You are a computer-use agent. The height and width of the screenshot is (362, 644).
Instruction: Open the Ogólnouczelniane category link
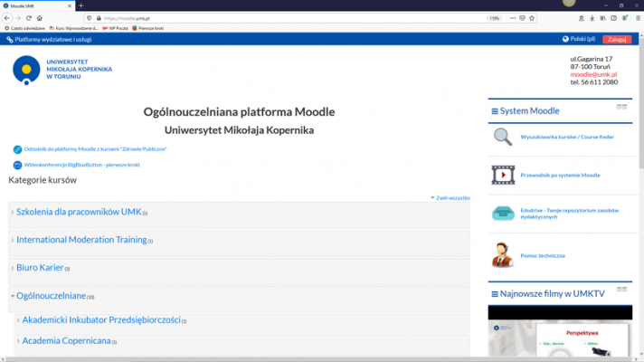pos(51,296)
